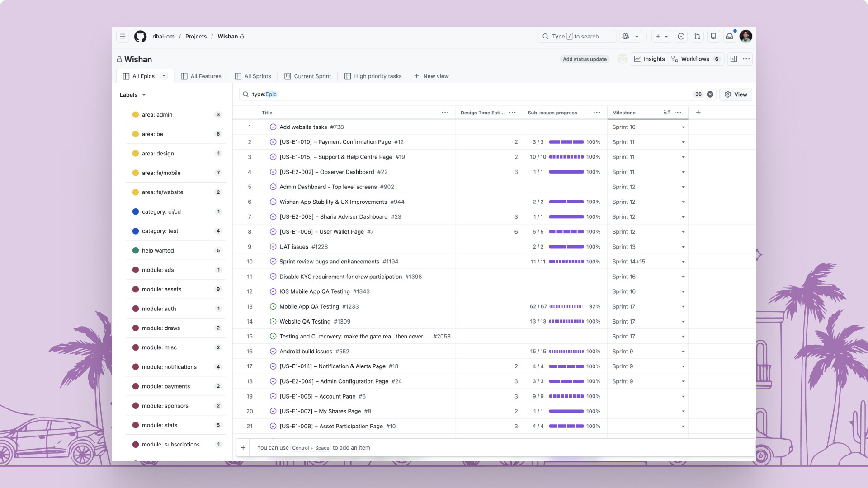868x488 pixels.
Task: Open Disable KYC requirement issue title
Action: click(340, 277)
